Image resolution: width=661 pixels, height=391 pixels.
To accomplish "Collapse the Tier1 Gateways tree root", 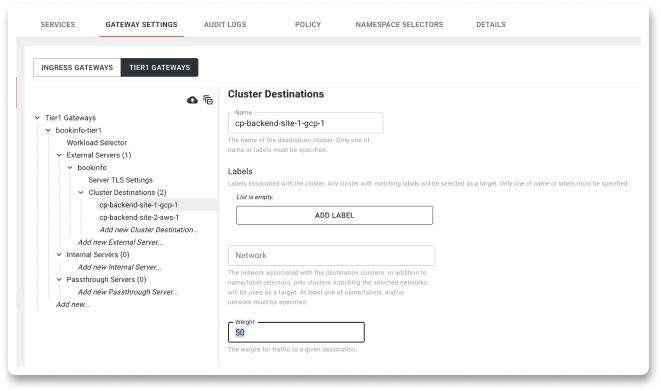I will 38,118.
